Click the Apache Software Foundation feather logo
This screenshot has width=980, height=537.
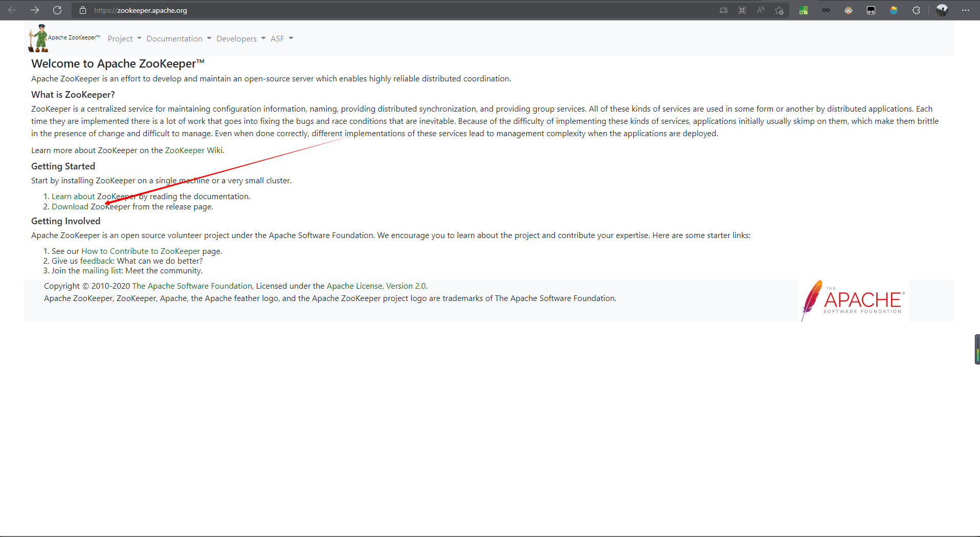[x=853, y=300]
